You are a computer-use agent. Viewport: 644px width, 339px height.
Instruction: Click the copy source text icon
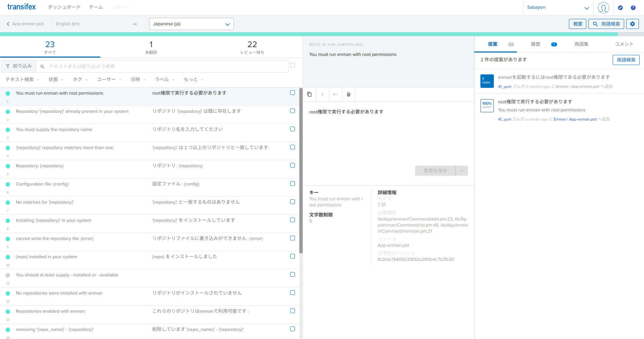click(309, 95)
